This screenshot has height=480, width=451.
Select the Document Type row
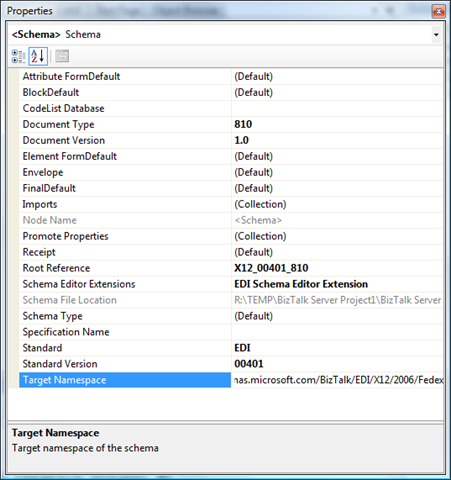tap(231, 124)
